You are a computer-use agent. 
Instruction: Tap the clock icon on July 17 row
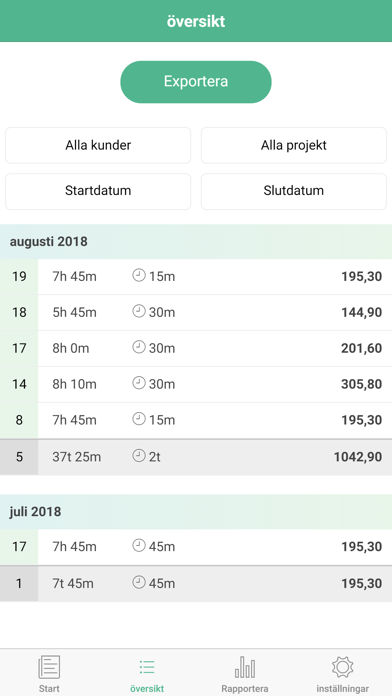coord(139,546)
